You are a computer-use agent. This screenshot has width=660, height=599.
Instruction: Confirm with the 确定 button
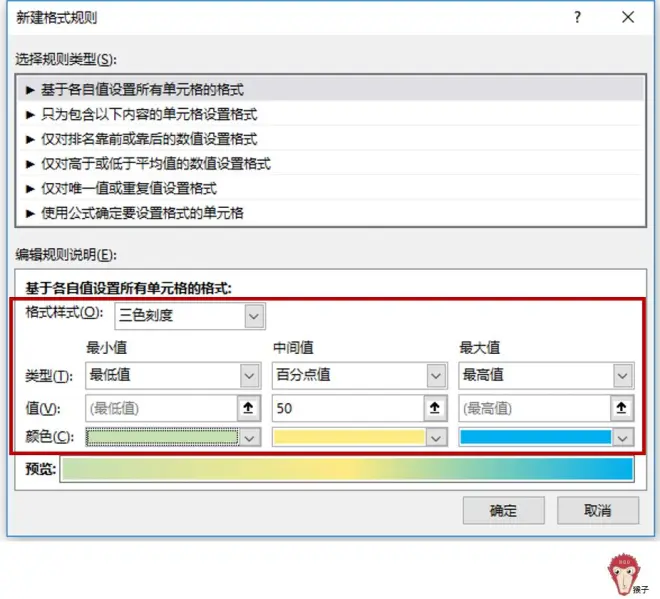click(x=503, y=511)
